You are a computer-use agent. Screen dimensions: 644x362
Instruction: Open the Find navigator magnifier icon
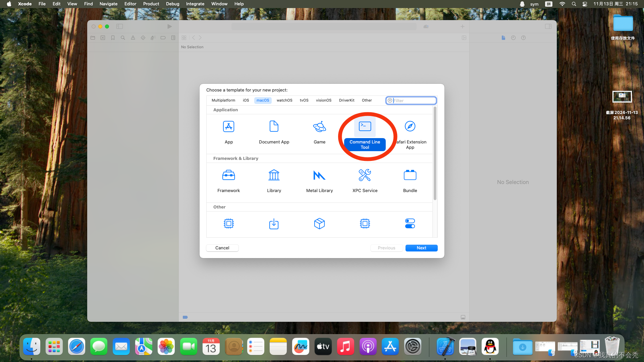[x=123, y=38]
